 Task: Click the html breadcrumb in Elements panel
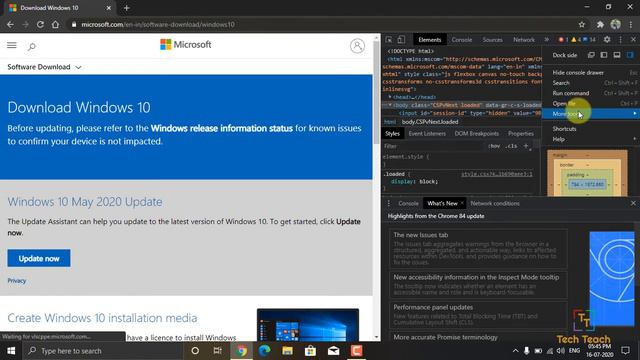tap(390, 122)
